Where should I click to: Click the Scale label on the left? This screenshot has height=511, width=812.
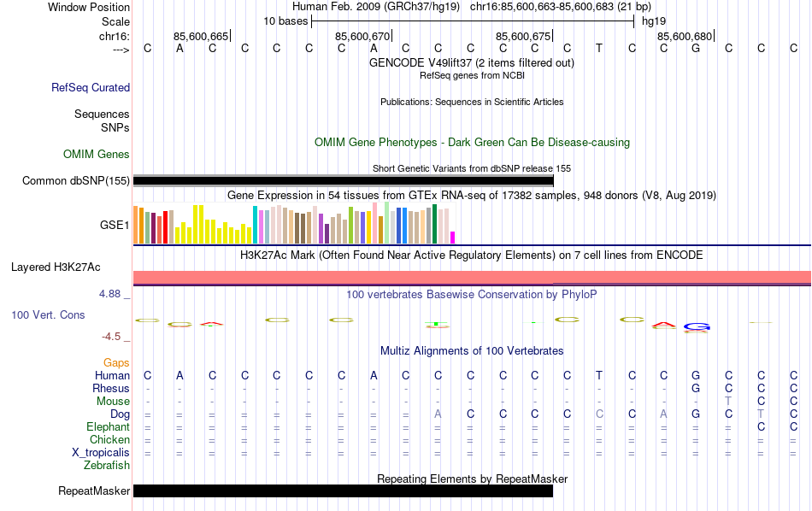pos(115,21)
